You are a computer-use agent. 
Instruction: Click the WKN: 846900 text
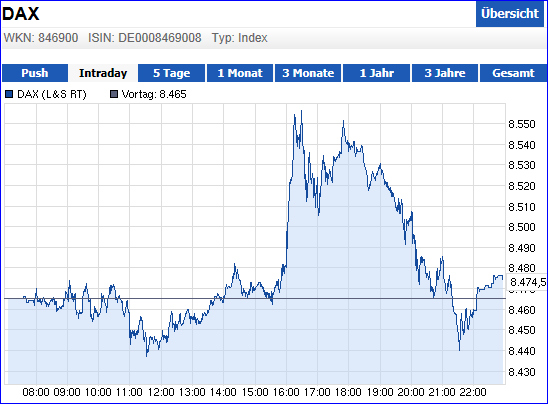(x=41, y=38)
